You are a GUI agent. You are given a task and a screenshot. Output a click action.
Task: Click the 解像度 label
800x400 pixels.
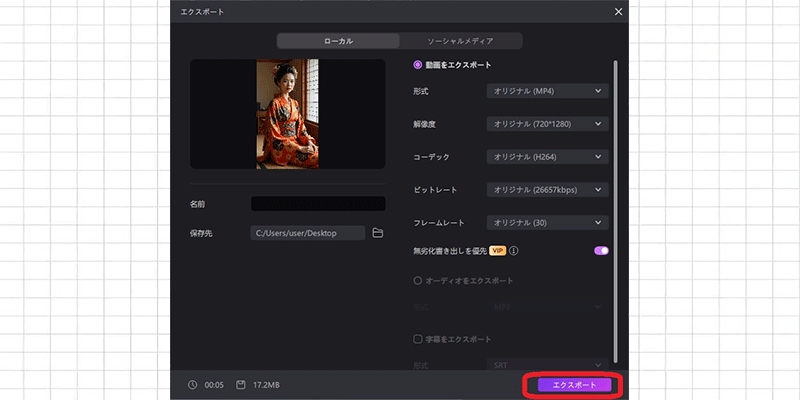pyautogui.click(x=424, y=124)
